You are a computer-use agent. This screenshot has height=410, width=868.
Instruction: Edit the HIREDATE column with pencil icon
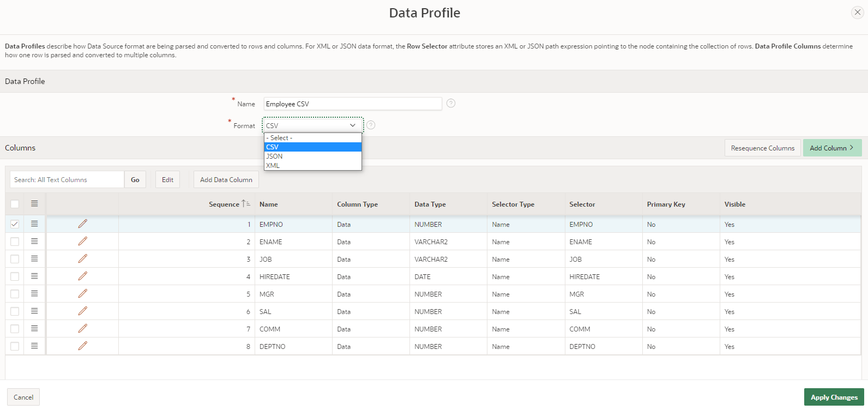tap(82, 276)
